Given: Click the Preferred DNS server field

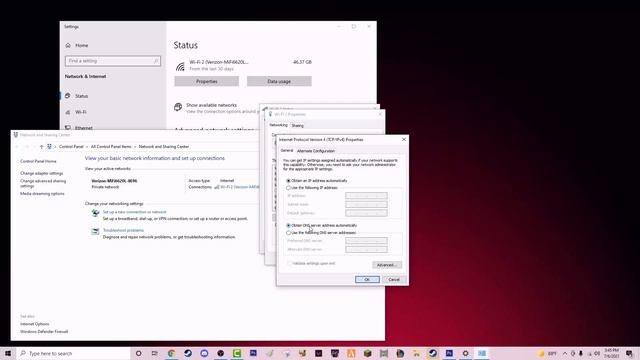Looking at the screenshot, I should pos(366,240).
